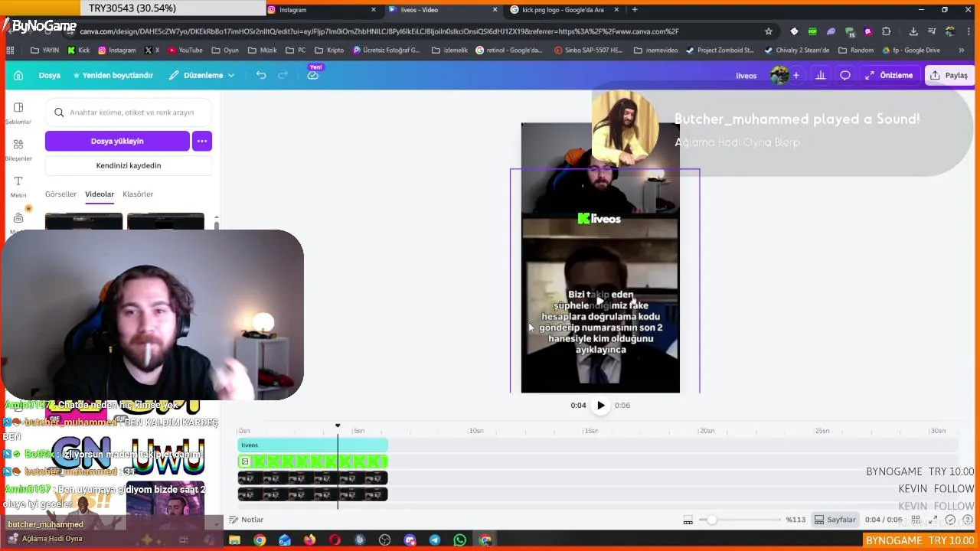Open the Oyun bookmark folder
This screenshot has width=980, height=551.
224,51
